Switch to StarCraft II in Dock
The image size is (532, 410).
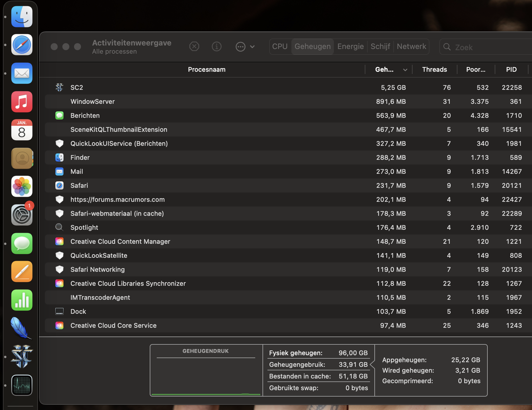coord(22,357)
